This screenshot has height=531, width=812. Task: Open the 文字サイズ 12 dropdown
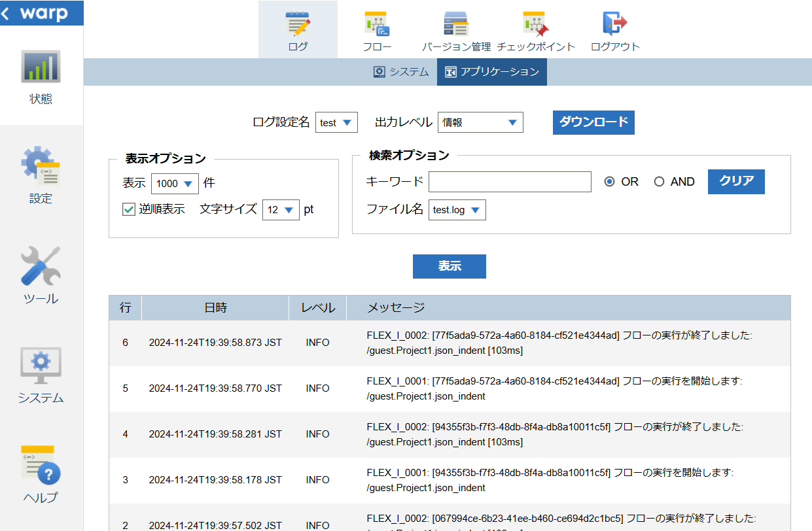click(x=281, y=210)
